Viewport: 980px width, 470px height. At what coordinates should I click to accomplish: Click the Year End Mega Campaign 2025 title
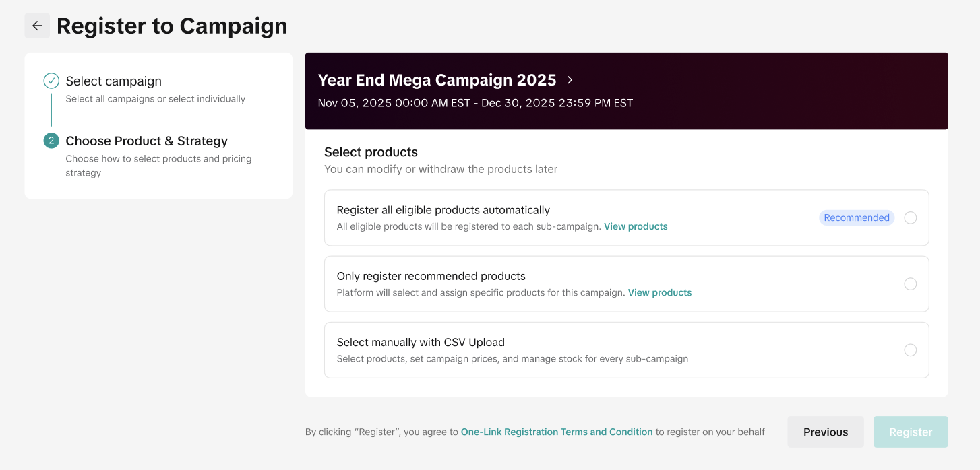pos(437,80)
